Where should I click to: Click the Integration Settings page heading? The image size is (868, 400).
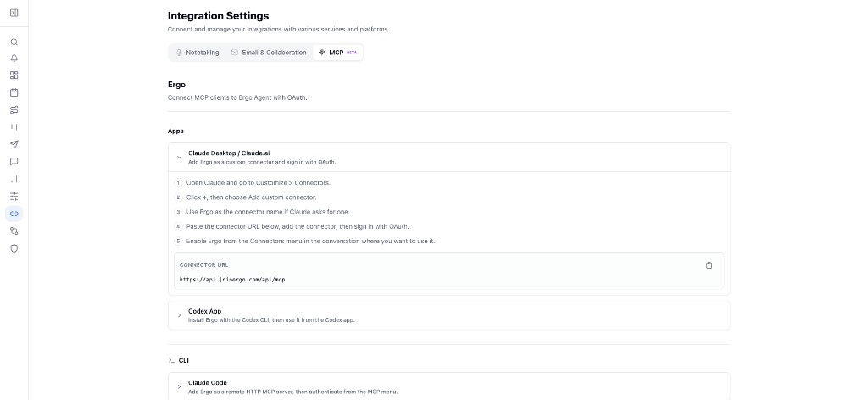218,16
